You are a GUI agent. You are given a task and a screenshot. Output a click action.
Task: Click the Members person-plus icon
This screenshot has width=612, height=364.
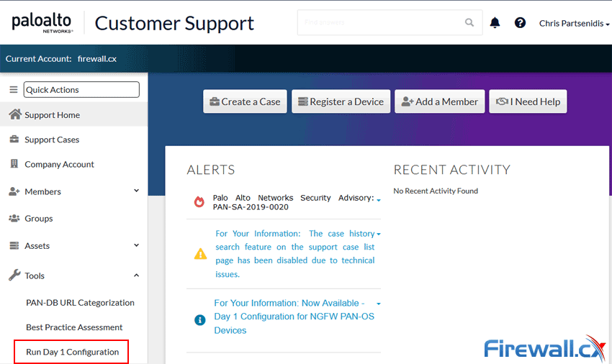(x=14, y=191)
